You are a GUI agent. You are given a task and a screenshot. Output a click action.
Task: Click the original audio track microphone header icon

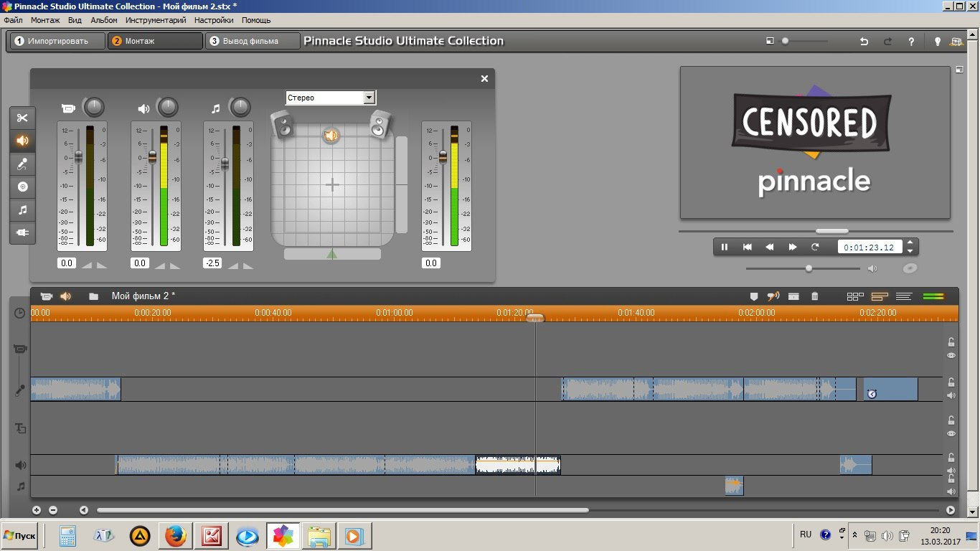point(20,390)
